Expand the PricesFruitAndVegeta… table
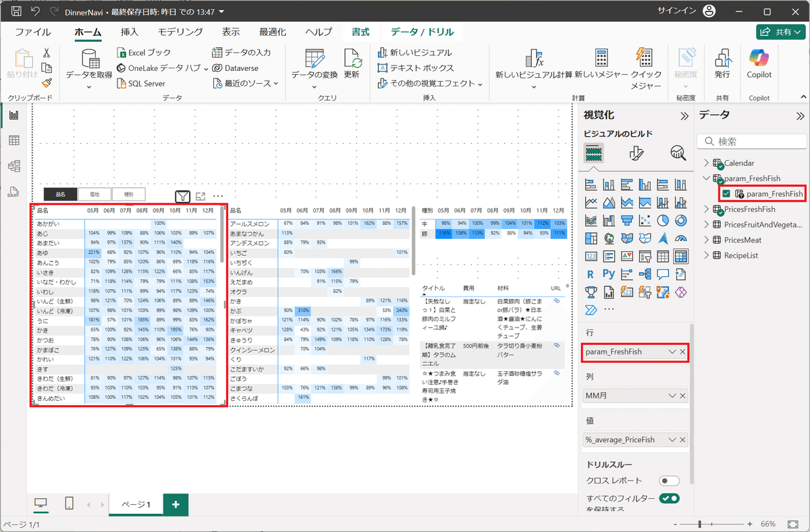Viewport: 810px width, 532px height. [707, 224]
